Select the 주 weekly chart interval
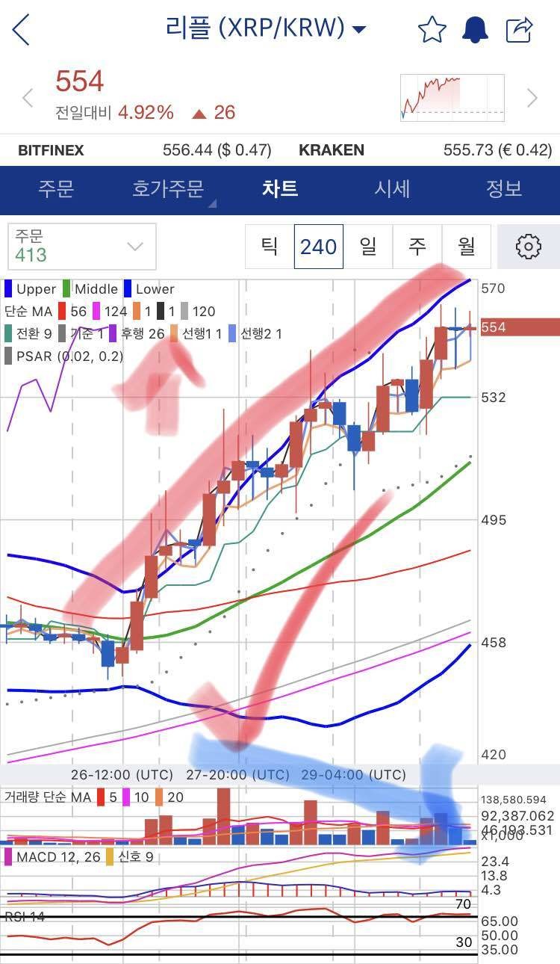The image size is (560, 964). (417, 246)
